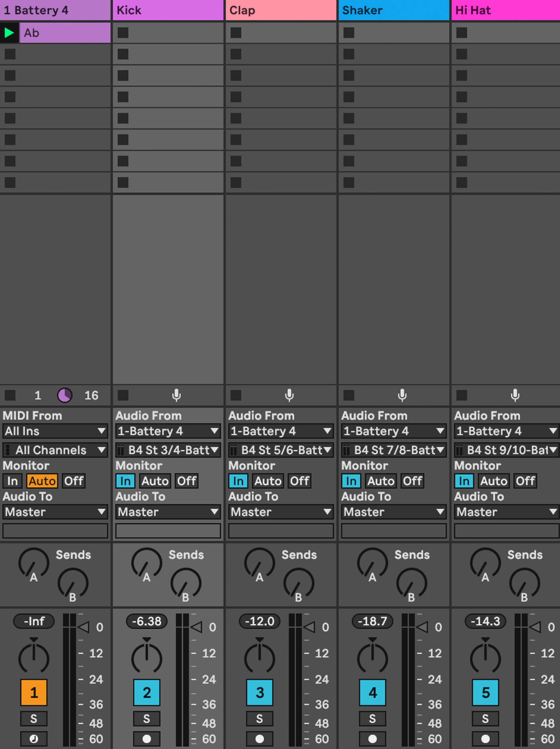The height and width of the screenshot is (749, 560).
Task: Arm the Kick track for recording
Action: pos(177,395)
